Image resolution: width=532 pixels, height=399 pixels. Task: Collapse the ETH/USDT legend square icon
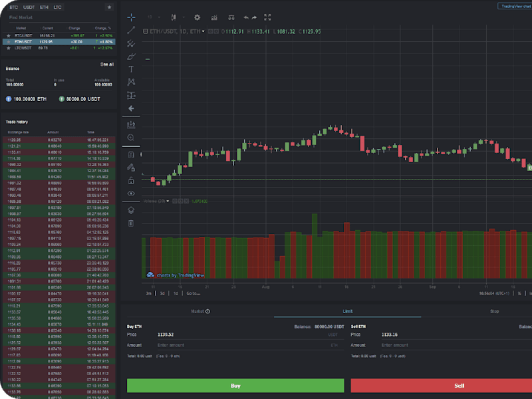[x=146, y=31]
